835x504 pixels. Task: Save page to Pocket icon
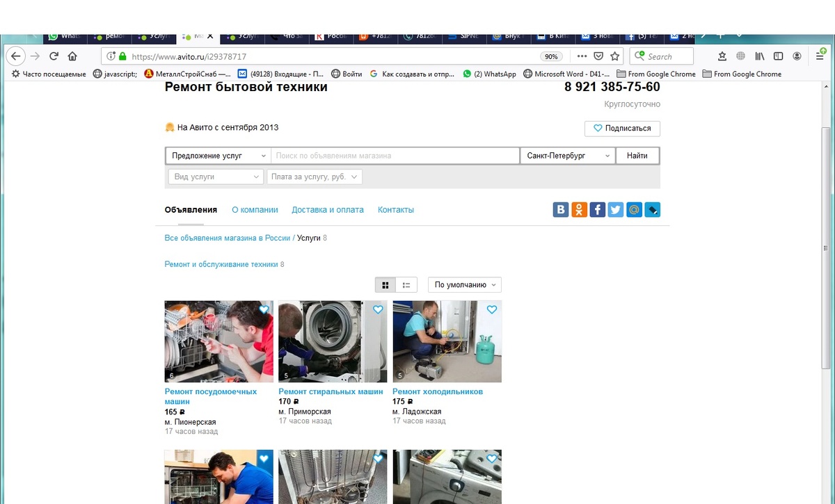click(599, 56)
